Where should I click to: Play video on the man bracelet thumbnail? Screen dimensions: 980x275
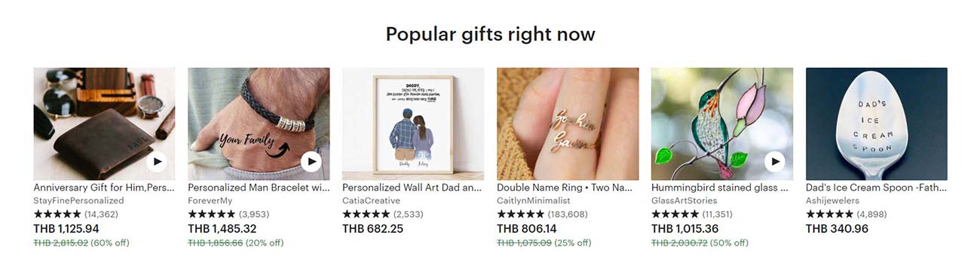311,161
